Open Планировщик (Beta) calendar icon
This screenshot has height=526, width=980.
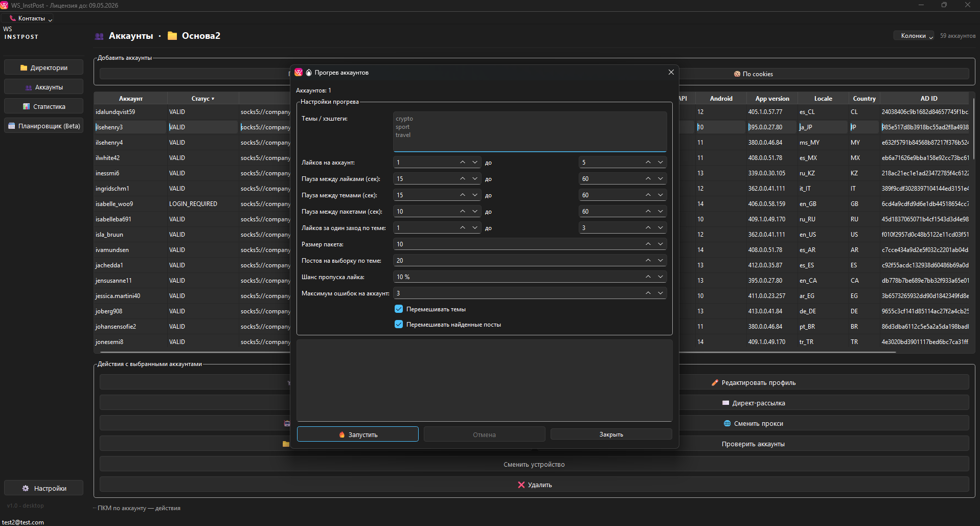click(12, 126)
